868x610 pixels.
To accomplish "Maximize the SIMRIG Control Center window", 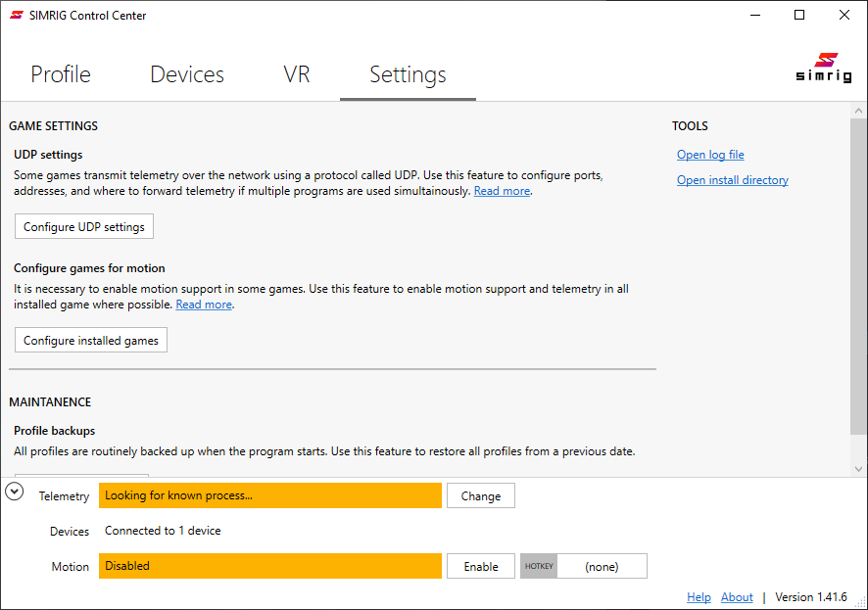I will coord(799,15).
